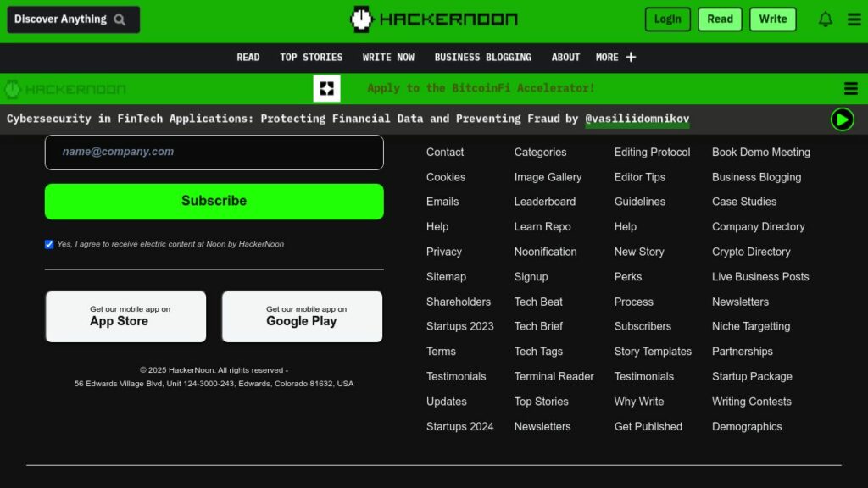Play the story audio with green play button
The height and width of the screenshot is (488, 868).
coord(842,119)
